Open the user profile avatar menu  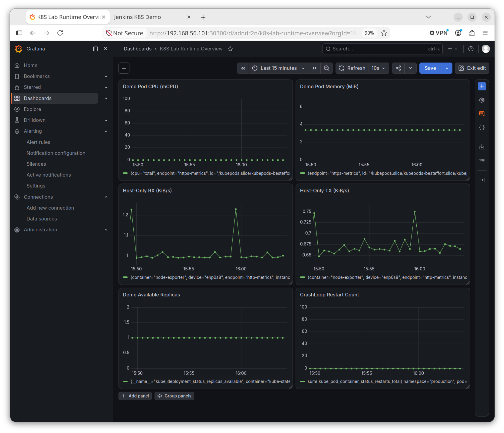pyautogui.click(x=486, y=49)
